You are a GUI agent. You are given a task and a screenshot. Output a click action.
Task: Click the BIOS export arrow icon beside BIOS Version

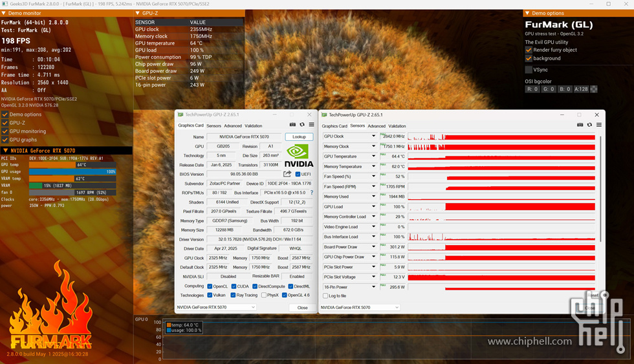coord(287,174)
